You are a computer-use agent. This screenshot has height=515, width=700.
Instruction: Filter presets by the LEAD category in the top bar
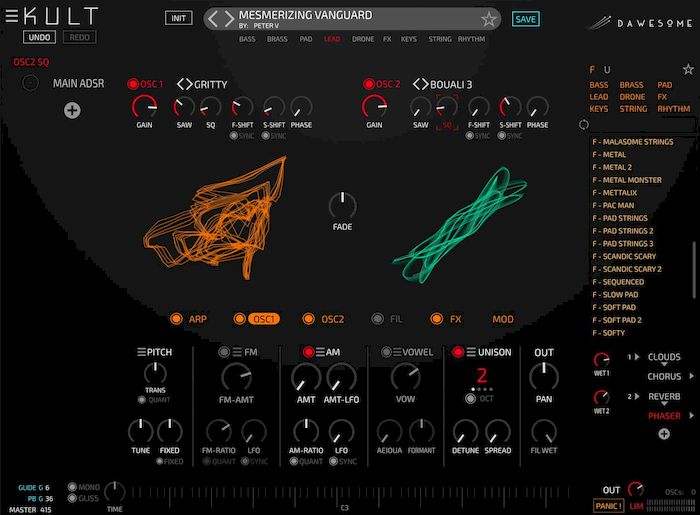332,39
